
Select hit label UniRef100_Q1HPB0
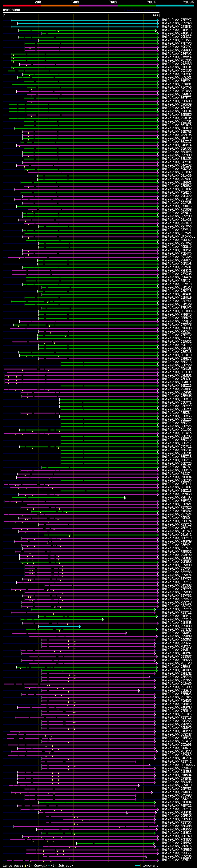click(176, 843)
